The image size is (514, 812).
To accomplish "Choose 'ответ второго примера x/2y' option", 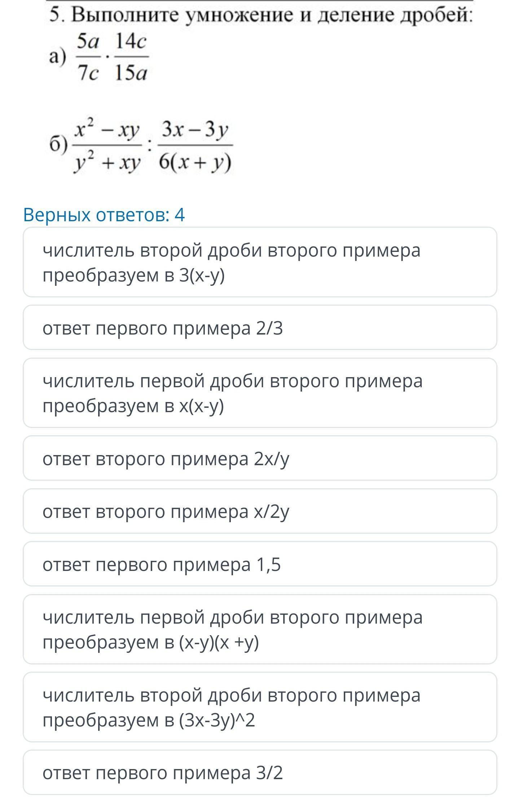I will tap(260, 511).
